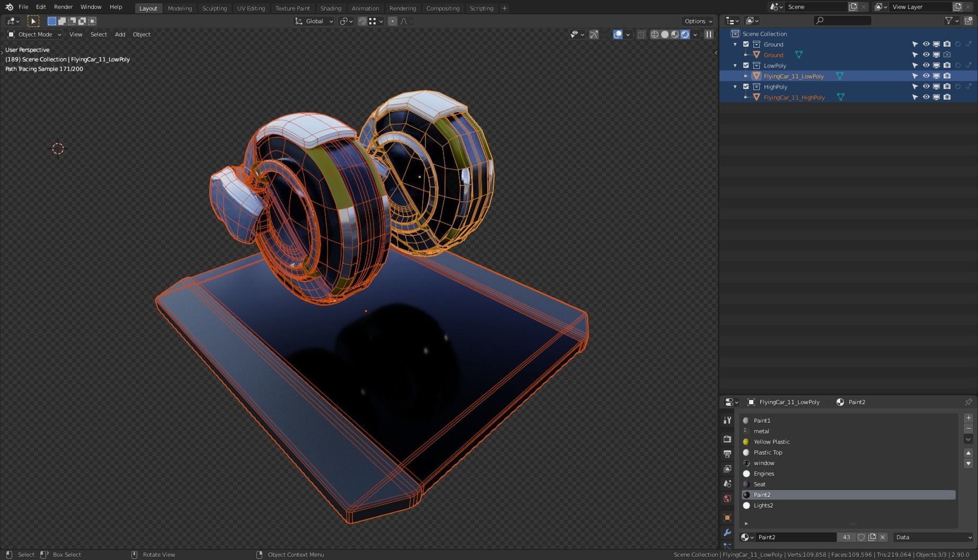Select the Yellow Plastic material slot
This screenshot has width=978, height=560.
pos(848,442)
